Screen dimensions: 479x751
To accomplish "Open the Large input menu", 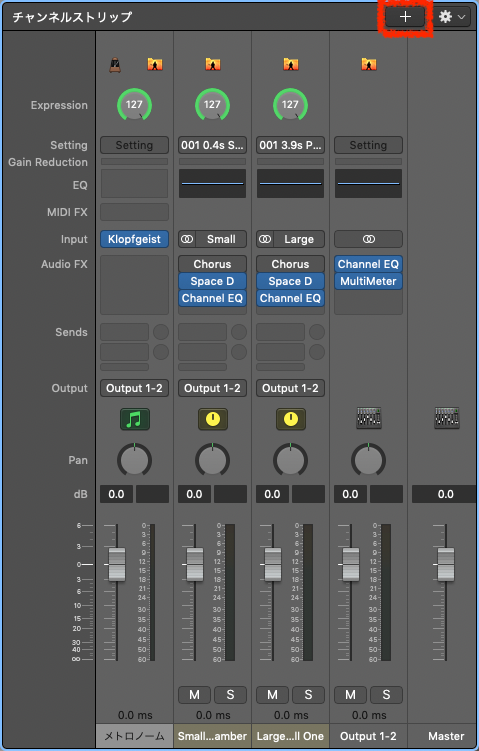I will pyautogui.click(x=299, y=239).
